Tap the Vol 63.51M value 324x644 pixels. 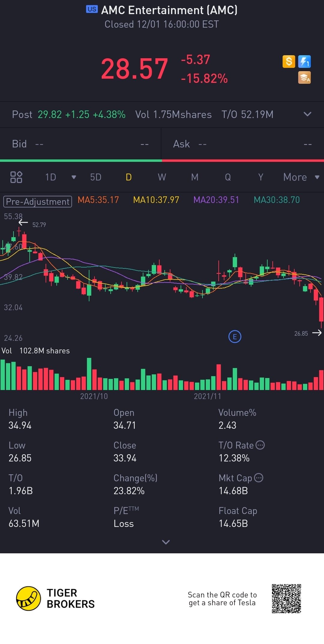pos(24,524)
